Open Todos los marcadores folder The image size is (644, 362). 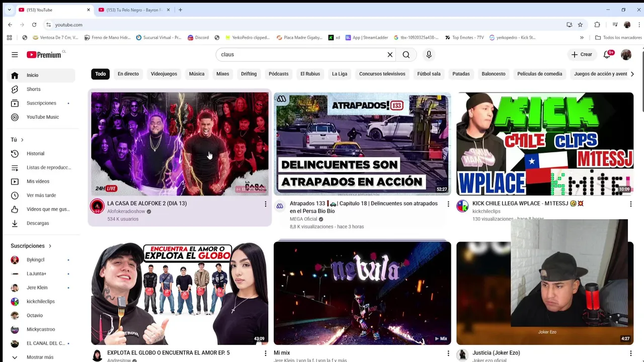(618, 38)
